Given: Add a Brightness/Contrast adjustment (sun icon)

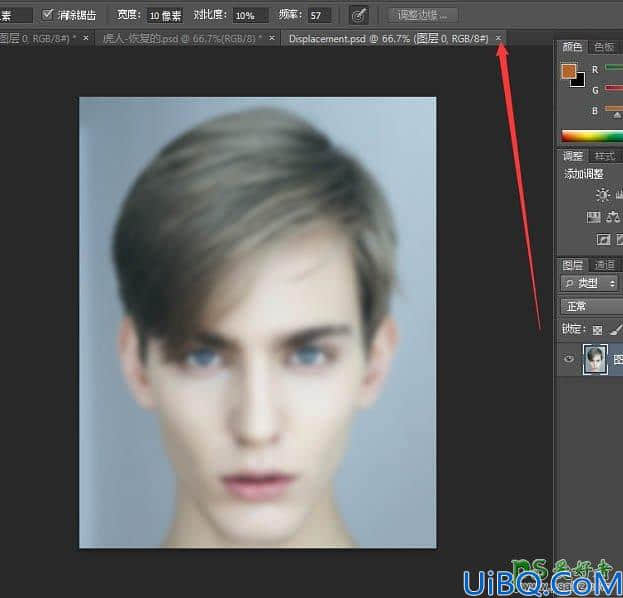Looking at the screenshot, I should click(x=603, y=195).
